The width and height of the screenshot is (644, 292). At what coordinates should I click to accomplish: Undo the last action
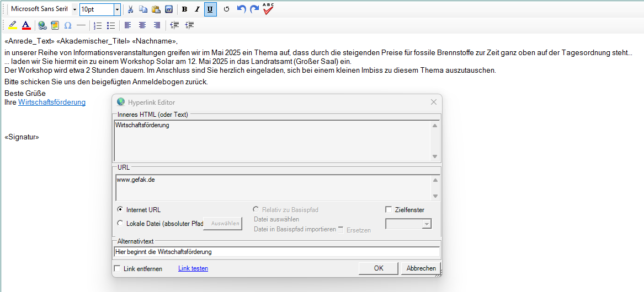click(242, 9)
